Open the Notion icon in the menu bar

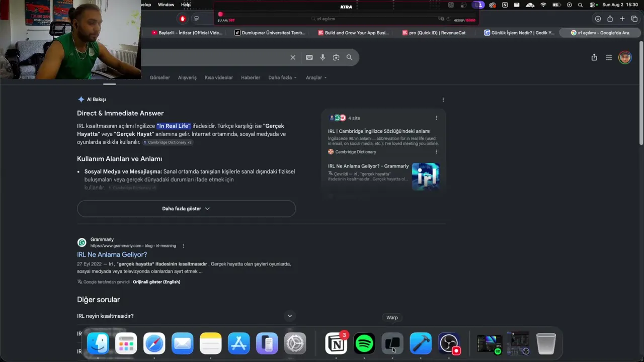(x=505, y=5)
